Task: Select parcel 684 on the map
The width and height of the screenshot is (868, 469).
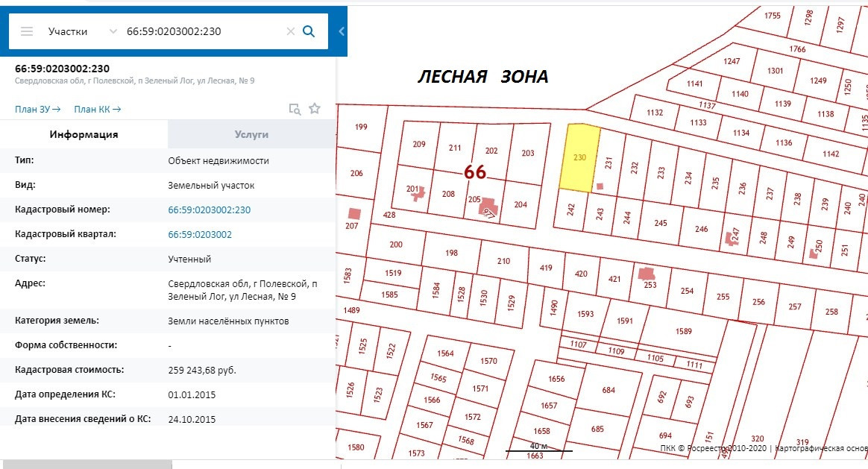Action: coord(608,390)
